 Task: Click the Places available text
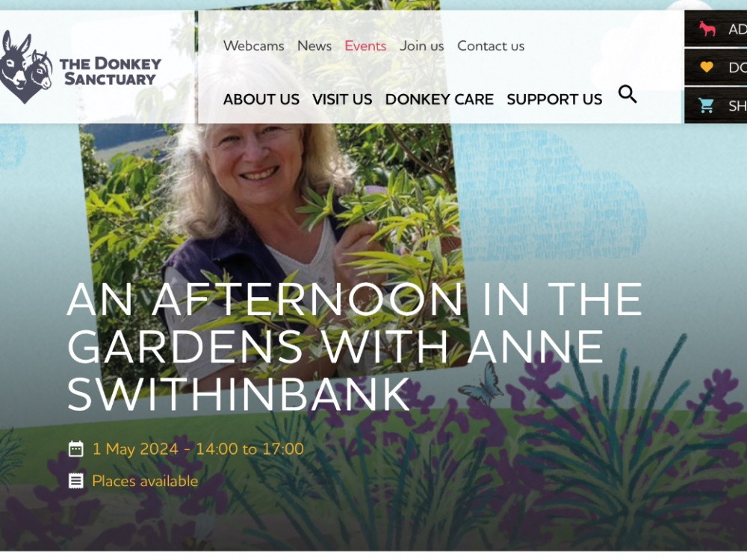point(145,481)
